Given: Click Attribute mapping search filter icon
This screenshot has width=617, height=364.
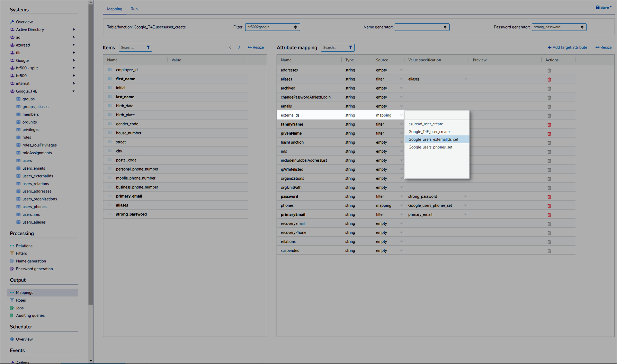Looking at the screenshot, I should tap(351, 48).
